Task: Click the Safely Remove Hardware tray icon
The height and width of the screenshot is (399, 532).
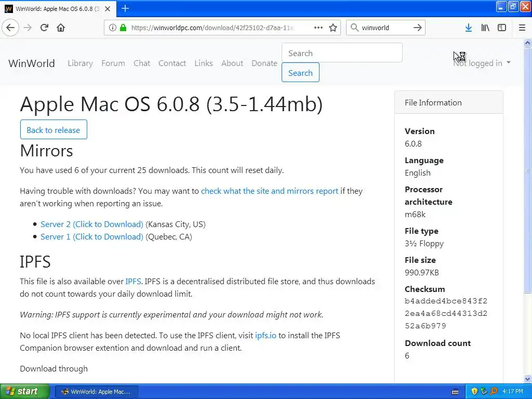Action: [484, 392]
